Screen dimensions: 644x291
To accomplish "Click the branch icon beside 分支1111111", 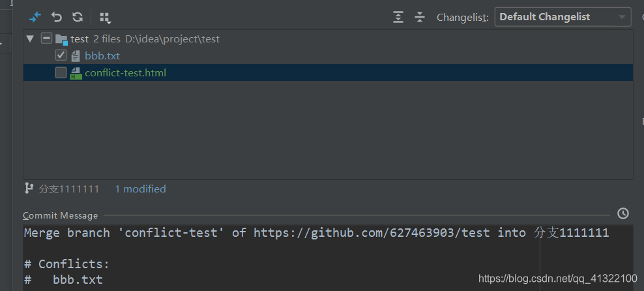I will (x=29, y=189).
